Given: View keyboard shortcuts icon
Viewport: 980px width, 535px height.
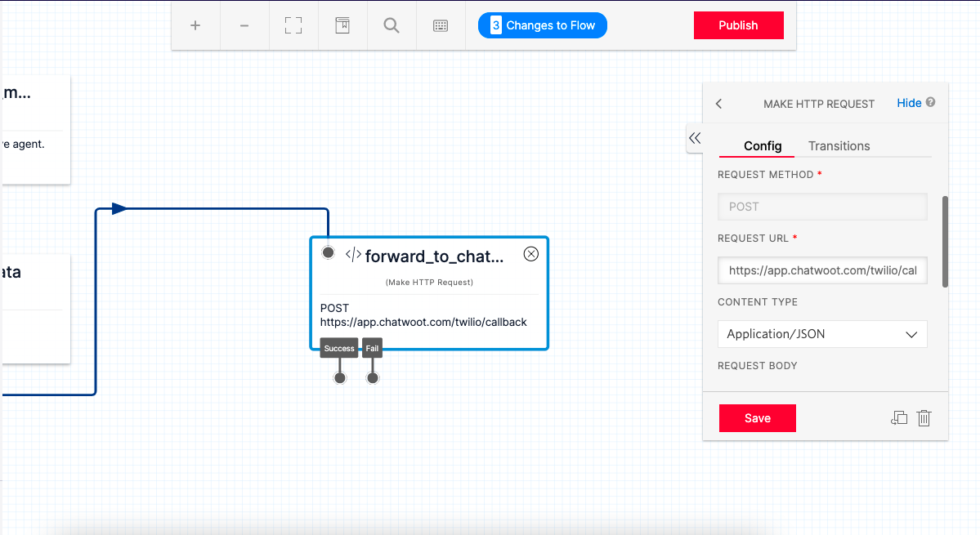Looking at the screenshot, I should point(441,25).
